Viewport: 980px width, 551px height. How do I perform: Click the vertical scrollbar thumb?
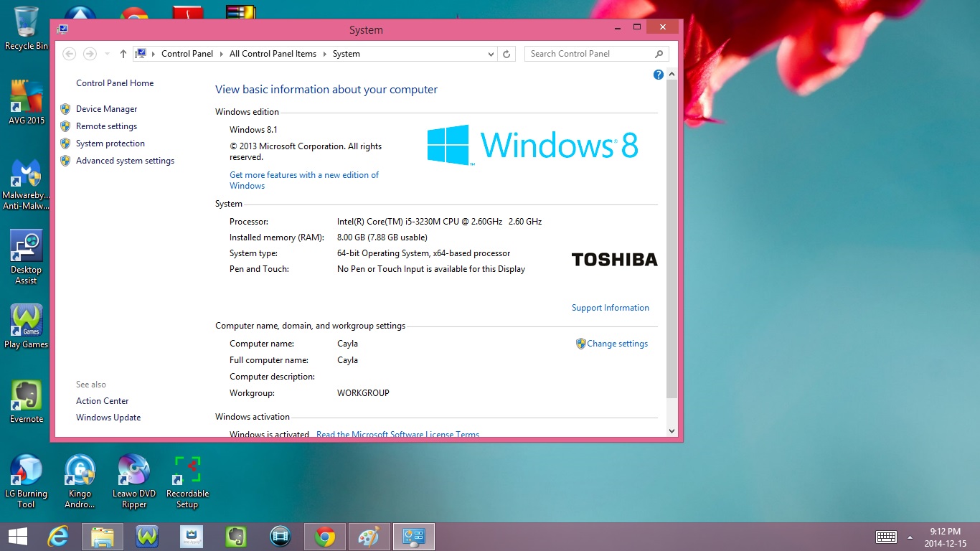coord(672,240)
